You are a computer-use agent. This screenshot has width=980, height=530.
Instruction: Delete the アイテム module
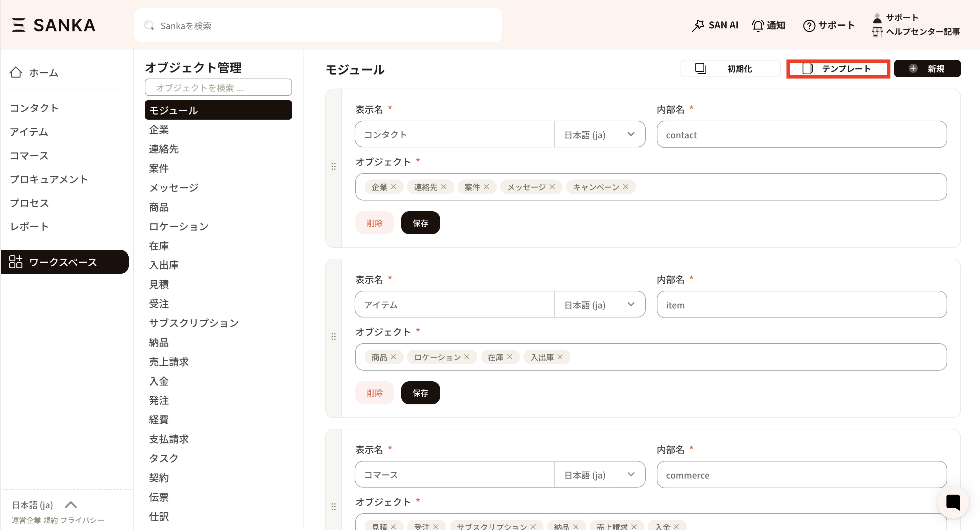[375, 393]
